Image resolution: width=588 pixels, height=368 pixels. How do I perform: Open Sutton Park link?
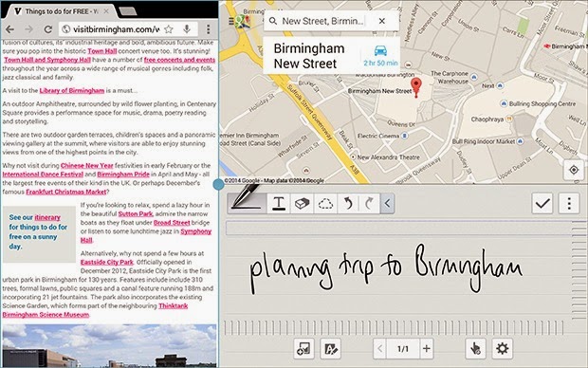click(x=136, y=213)
